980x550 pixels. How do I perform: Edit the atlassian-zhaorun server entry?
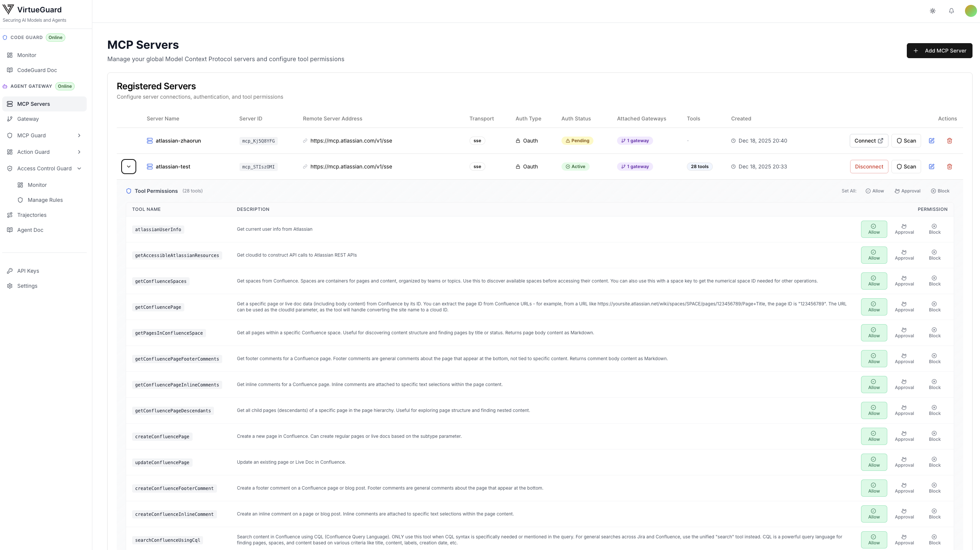931,141
